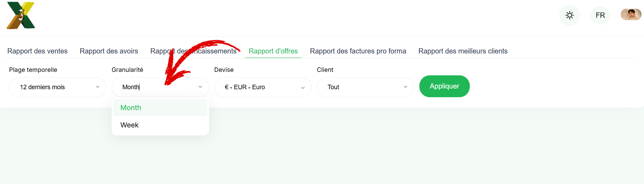Click the X logo icon
This screenshot has height=184, width=644.
[21, 15]
